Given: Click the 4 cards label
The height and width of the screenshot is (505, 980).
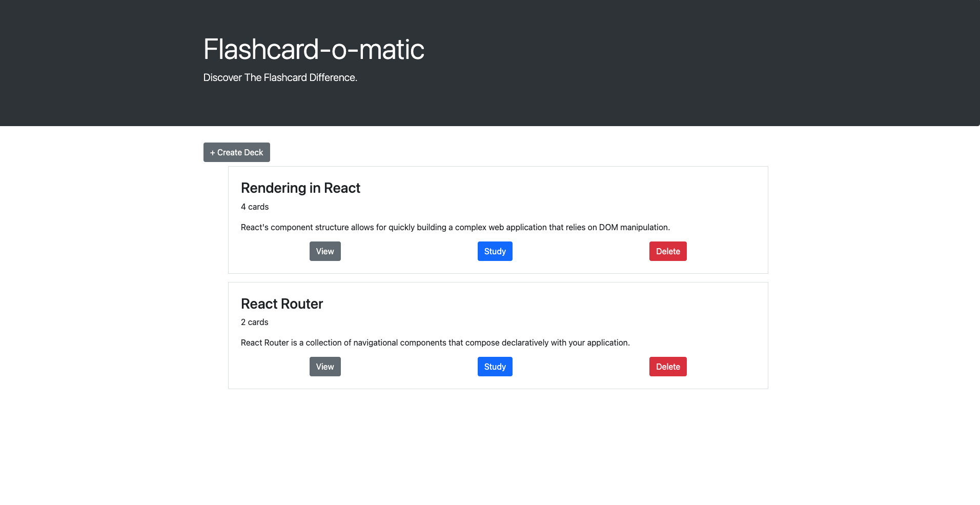Looking at the screenshot, I should click(254, 207).
